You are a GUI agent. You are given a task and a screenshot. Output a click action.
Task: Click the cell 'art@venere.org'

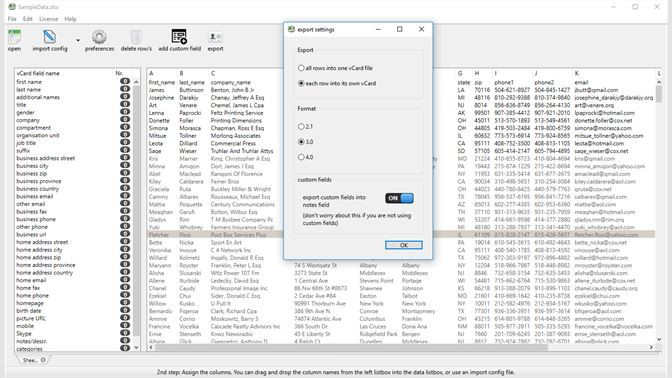pyautogui.click(x=594, y=105)
